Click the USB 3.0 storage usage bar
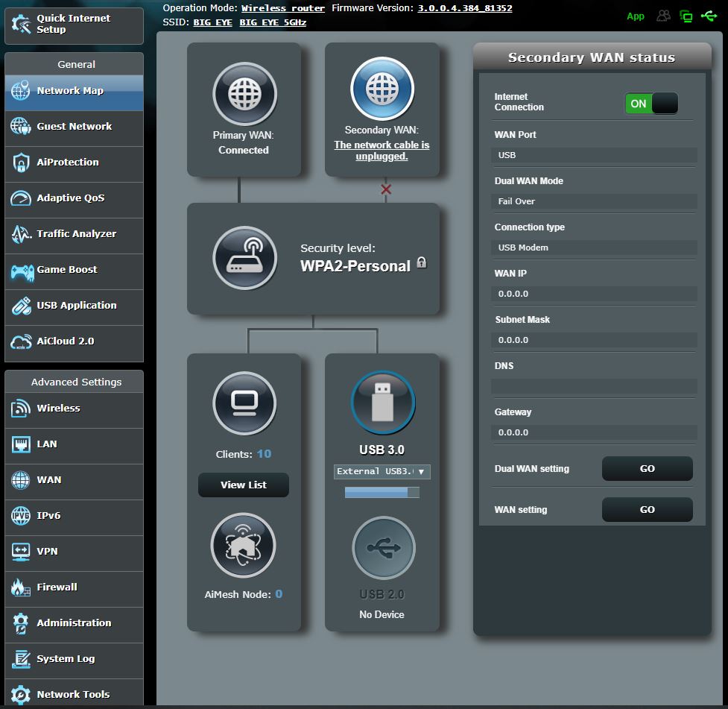728x709 pixels. pos(382,493)
